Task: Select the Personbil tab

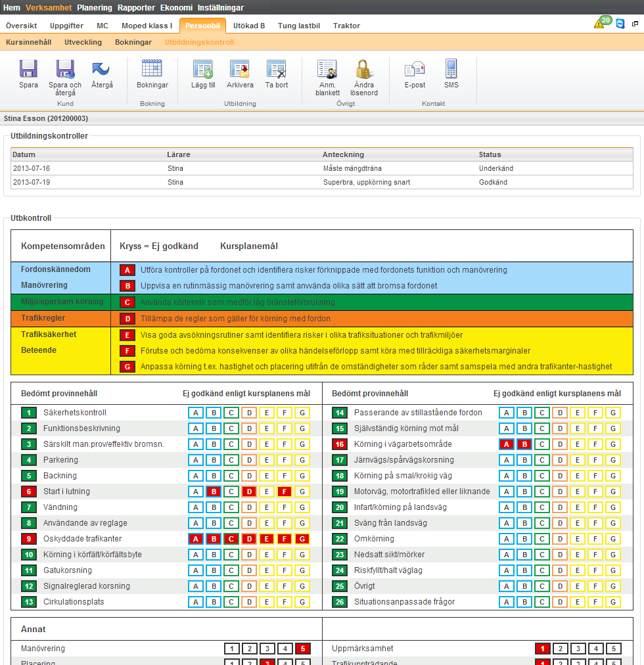Action: click(202, 26)
